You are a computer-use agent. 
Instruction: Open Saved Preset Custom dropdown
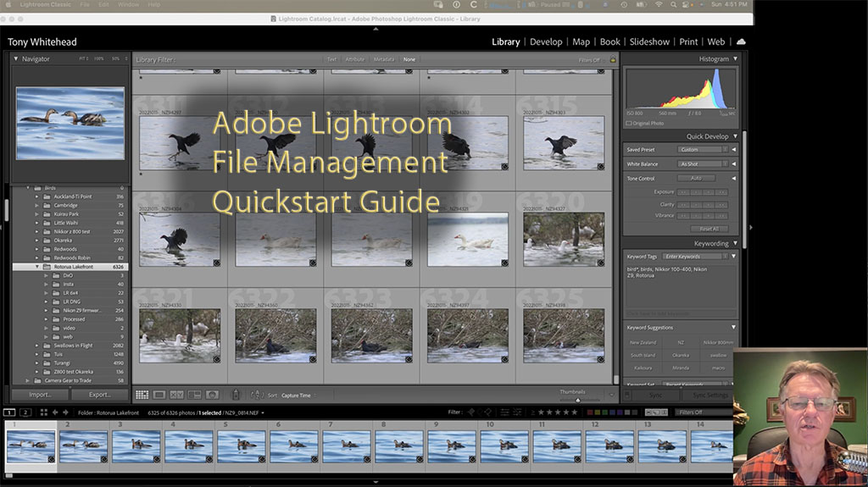coord(702,149)
